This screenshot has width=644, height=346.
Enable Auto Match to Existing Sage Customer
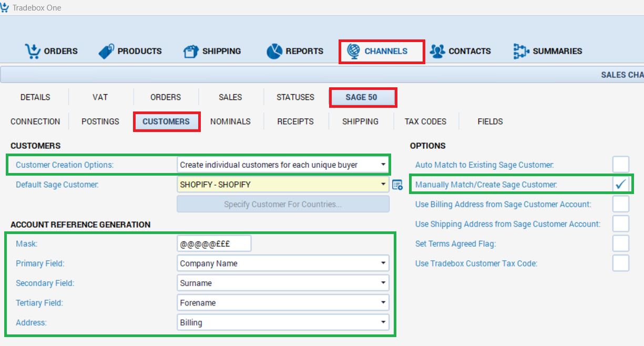(620, 164)
